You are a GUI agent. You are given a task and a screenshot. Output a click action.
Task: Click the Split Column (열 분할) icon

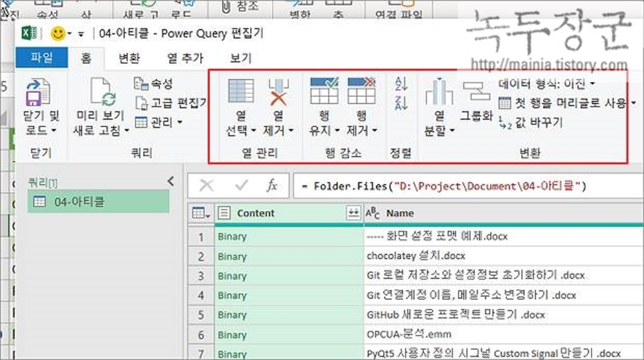tap(439, 92)
